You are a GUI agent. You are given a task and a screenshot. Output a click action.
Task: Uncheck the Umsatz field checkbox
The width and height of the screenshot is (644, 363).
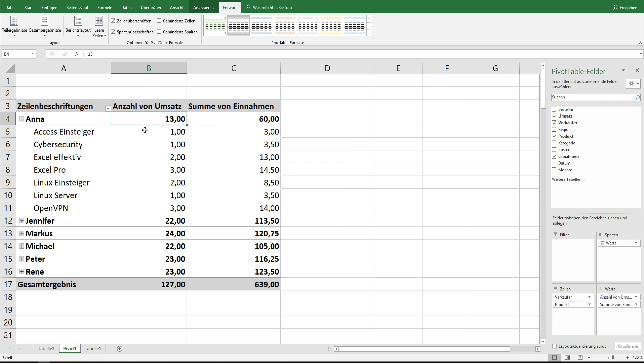click(554, 116)
